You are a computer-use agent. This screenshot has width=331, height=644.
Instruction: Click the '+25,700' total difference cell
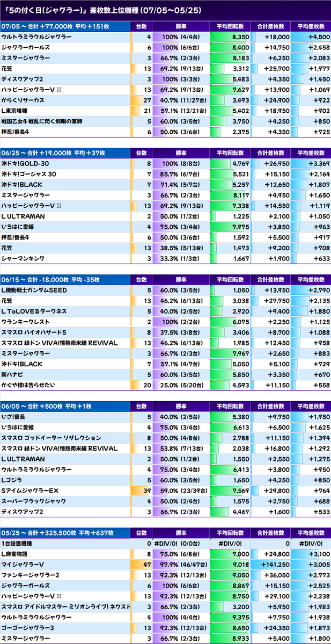point(270,69)
